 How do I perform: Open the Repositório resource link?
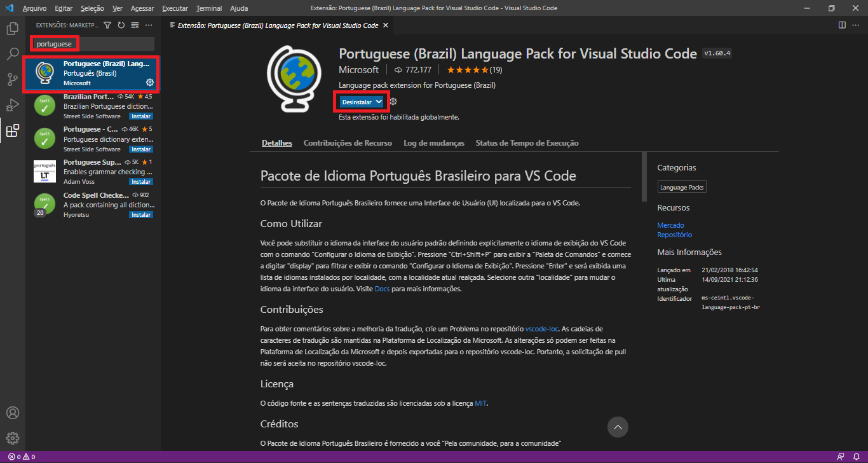point(674,235)
